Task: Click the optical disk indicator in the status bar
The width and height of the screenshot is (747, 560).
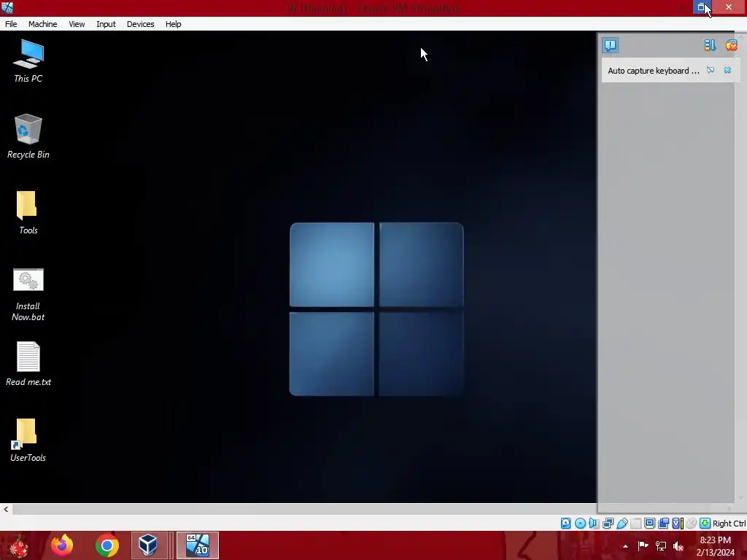Action: (580, 524)
